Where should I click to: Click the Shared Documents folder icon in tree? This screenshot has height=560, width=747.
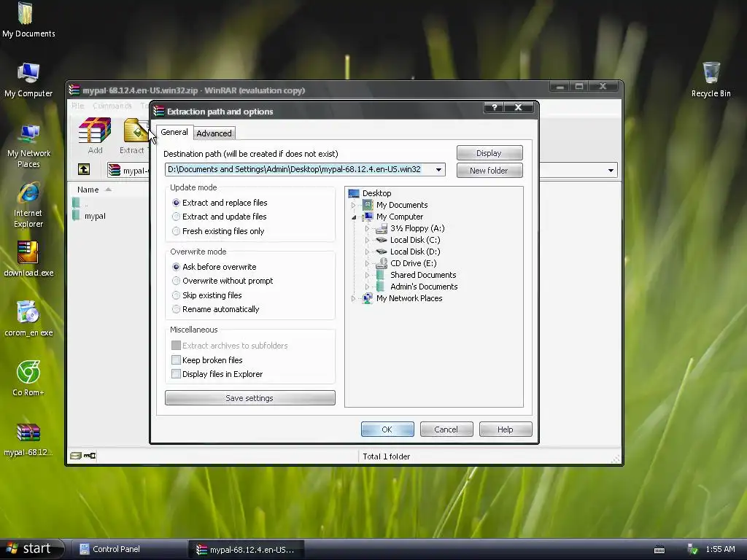coord(381,275)
